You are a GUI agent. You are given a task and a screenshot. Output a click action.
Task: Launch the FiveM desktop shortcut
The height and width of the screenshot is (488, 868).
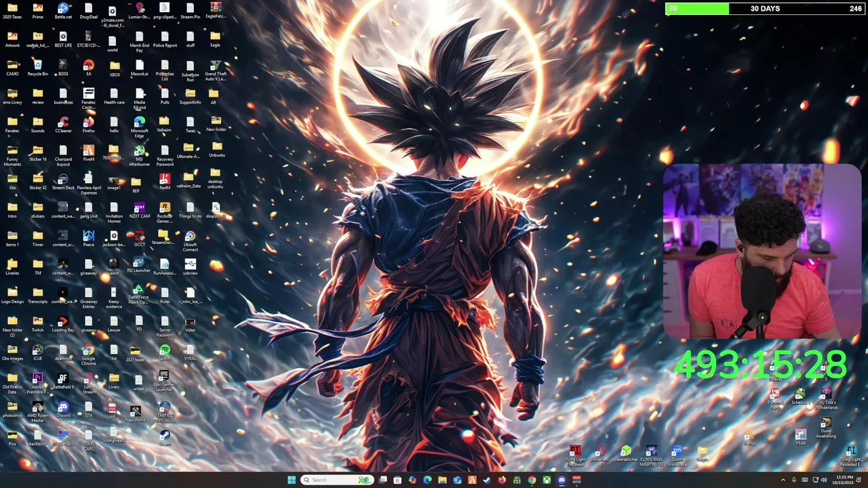(88, 153)
